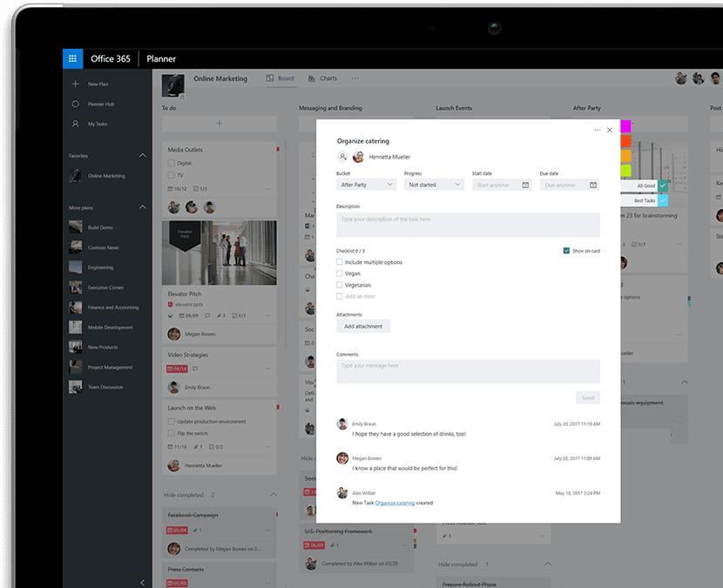Click the Planner app title
Image resolution: width=723 pixels, height=588 pixels.
[x=161, y=58]
